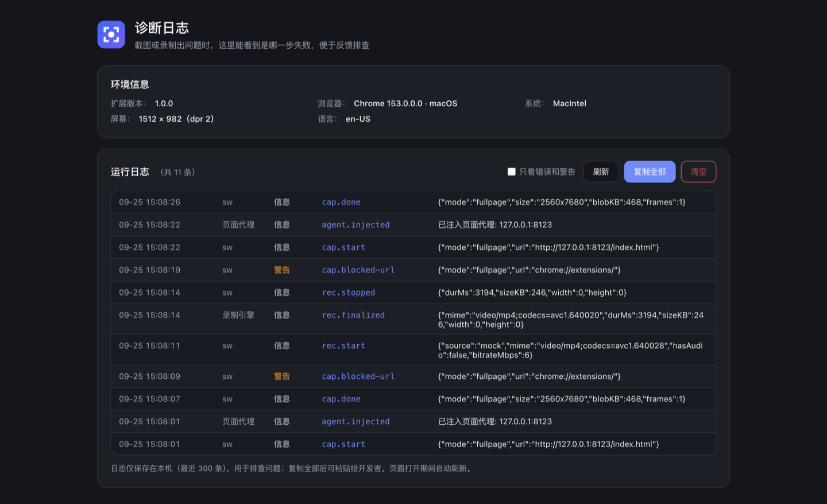The width and height of the screenshot is (827, 504).
Task: Click the 警告 level in the 15:08:09 row
Action: pos(282,377)
